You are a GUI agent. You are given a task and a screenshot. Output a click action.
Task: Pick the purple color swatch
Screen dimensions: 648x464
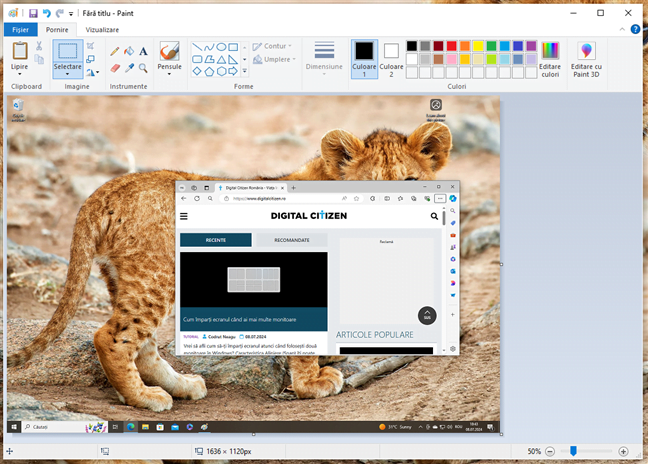pos(531,46)
